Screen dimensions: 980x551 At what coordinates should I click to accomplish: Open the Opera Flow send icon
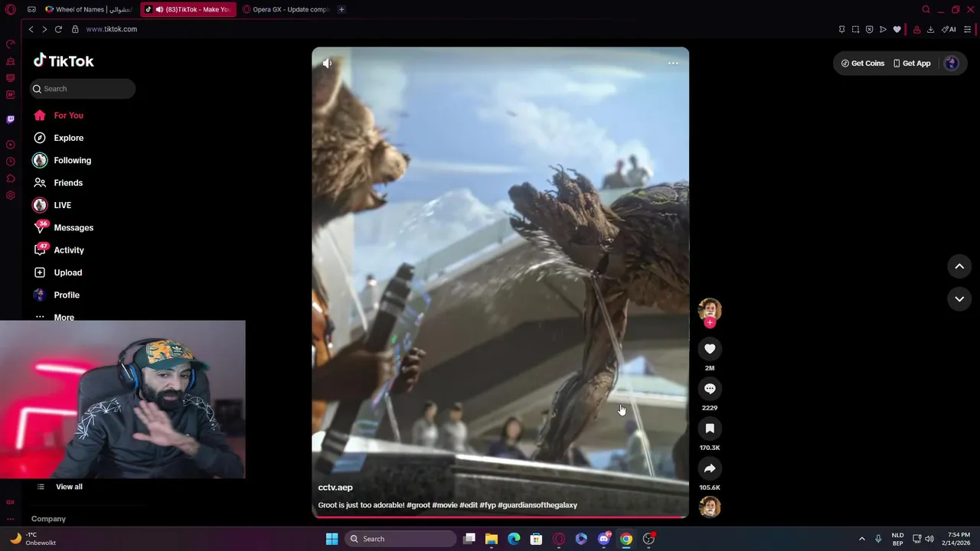click(884, 30)
